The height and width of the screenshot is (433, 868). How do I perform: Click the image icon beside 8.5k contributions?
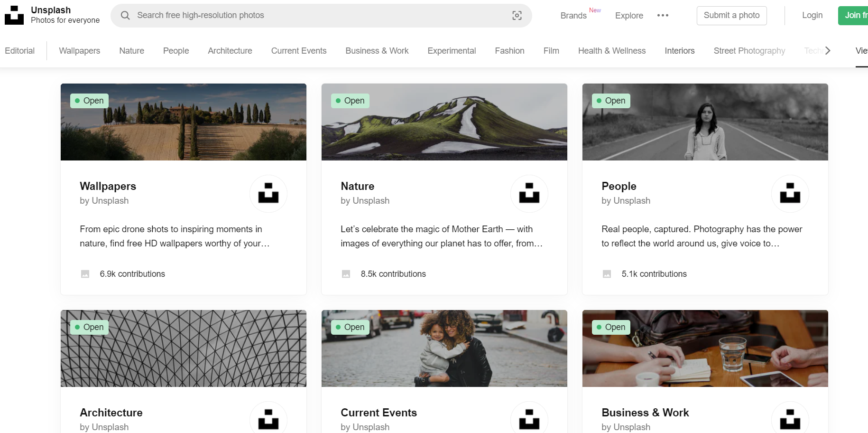(x=346, y=274)
